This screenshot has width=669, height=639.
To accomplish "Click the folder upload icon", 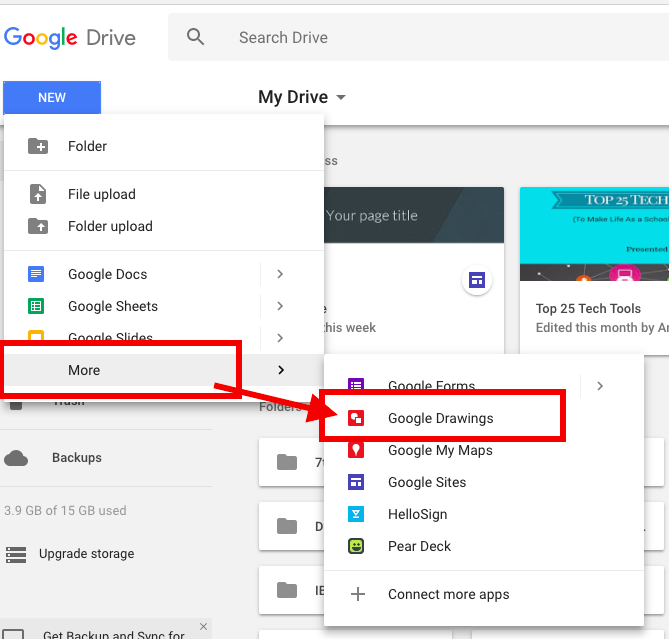I will click(38, 226).
